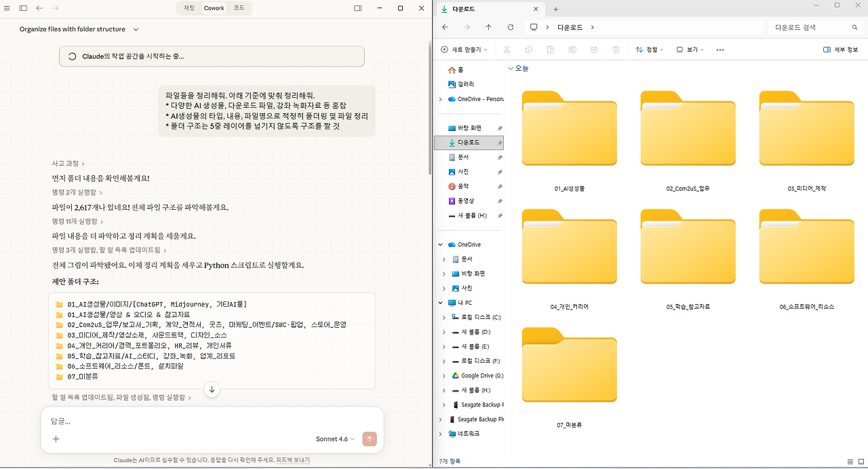Select the Cut icon in Explorer toolbar
Image resolution: width=868 pixels, height=469 pixels.
tap(507, 49)
